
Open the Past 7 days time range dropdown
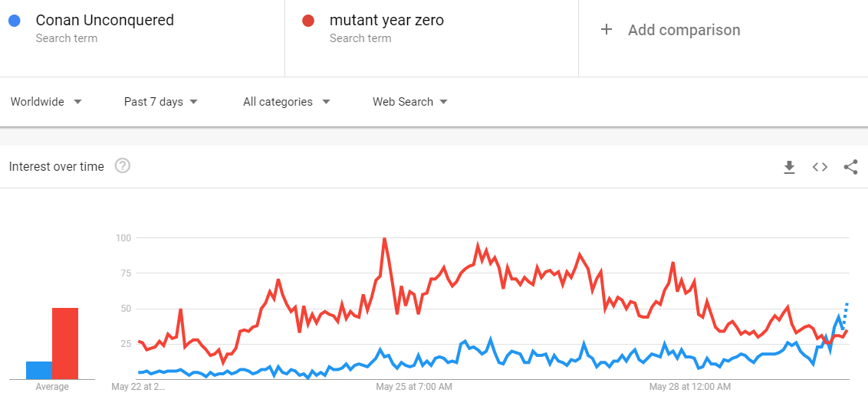(160, 102)
